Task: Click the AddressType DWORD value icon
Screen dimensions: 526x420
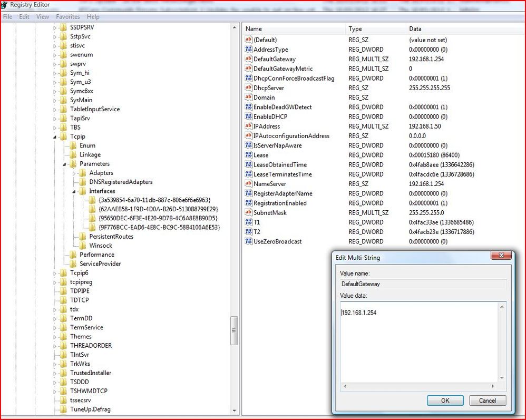Action: tap(248, 50)
